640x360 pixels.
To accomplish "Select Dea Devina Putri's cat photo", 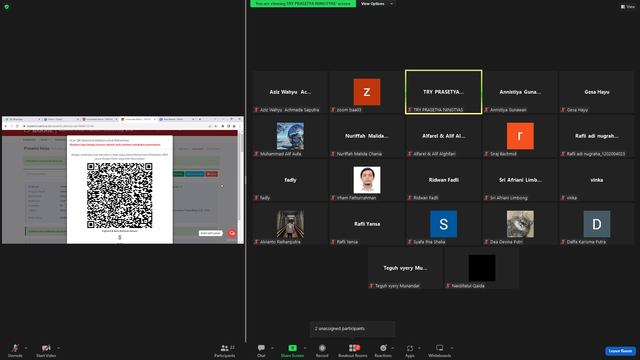I will pyautogui.click(x=520, y=224).
